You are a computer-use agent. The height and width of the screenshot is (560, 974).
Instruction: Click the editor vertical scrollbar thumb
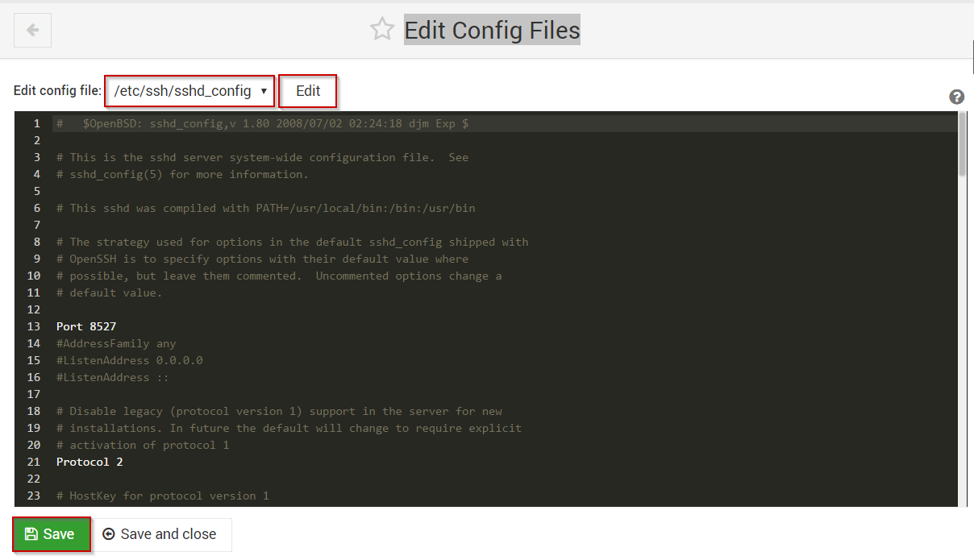tap(962, 143)
